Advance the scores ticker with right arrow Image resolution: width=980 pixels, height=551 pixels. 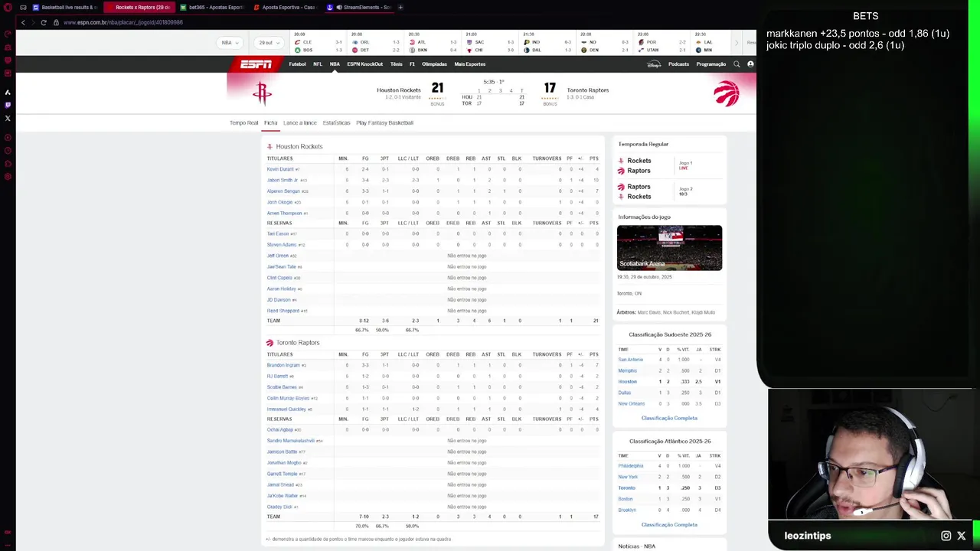[x=737, y=43]
